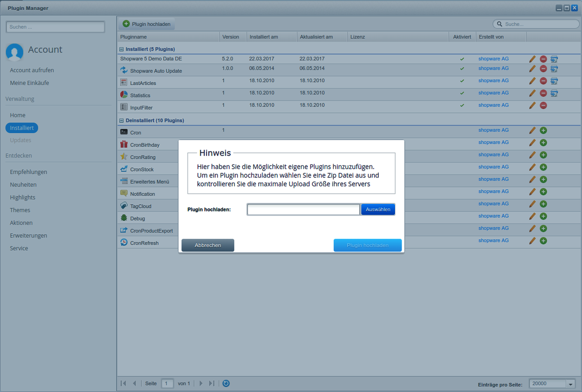The image size is (582, 392).
Task: Sort by the Pluginname column header
Action: [x=168, y=37]
